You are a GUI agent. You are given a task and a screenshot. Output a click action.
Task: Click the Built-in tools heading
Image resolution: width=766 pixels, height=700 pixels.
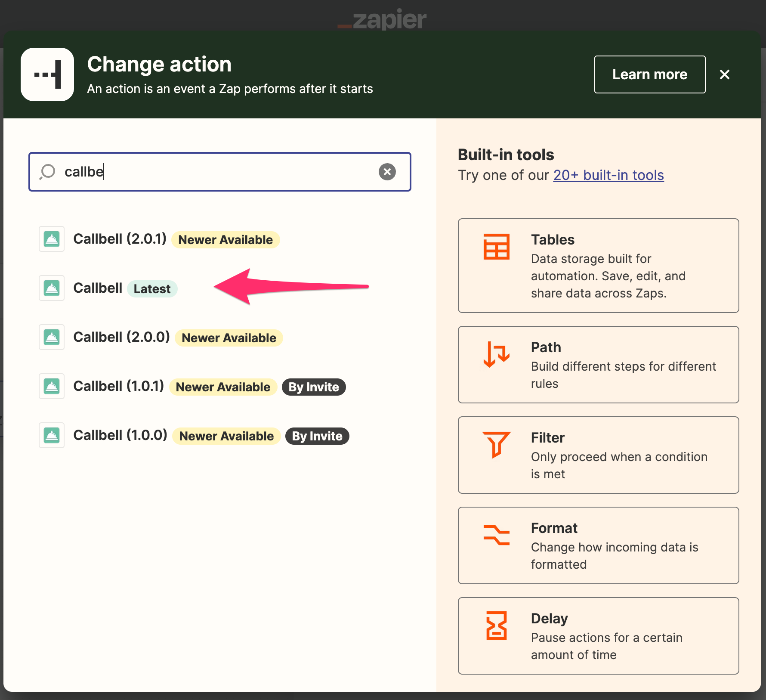tap(506, 155)
